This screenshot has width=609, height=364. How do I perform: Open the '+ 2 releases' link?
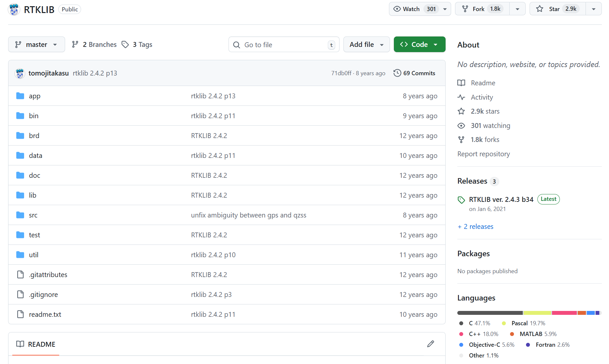pos(476,226)
